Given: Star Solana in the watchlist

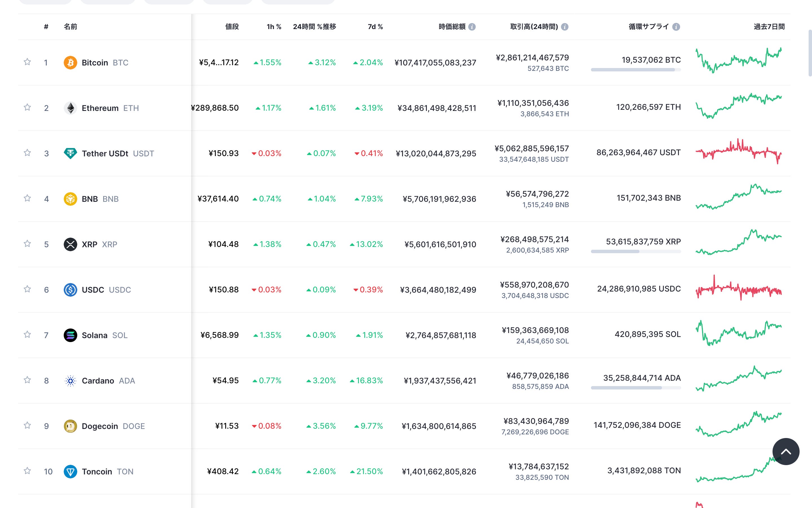Looking at the screenshot, I should [27, 334].
